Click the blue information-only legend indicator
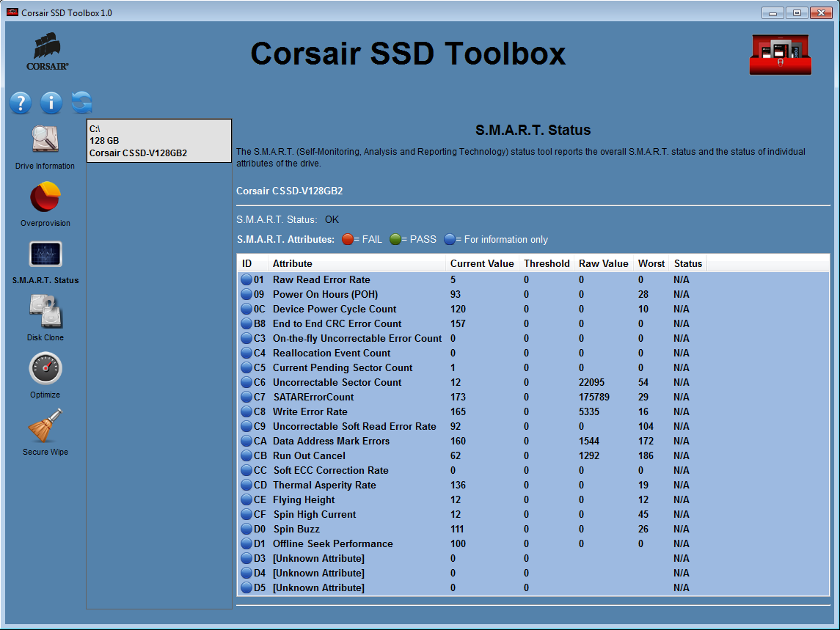The image size is (840, 630). tap(450, 240)
